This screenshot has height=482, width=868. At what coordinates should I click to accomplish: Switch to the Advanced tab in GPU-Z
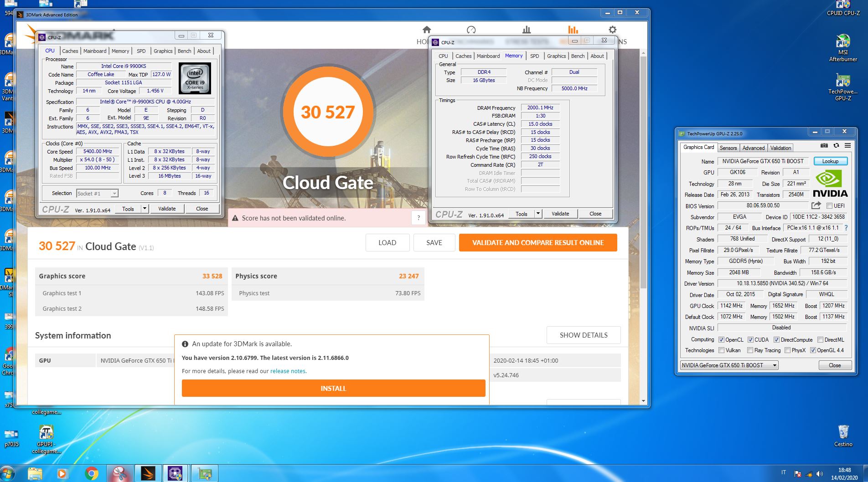753,148
